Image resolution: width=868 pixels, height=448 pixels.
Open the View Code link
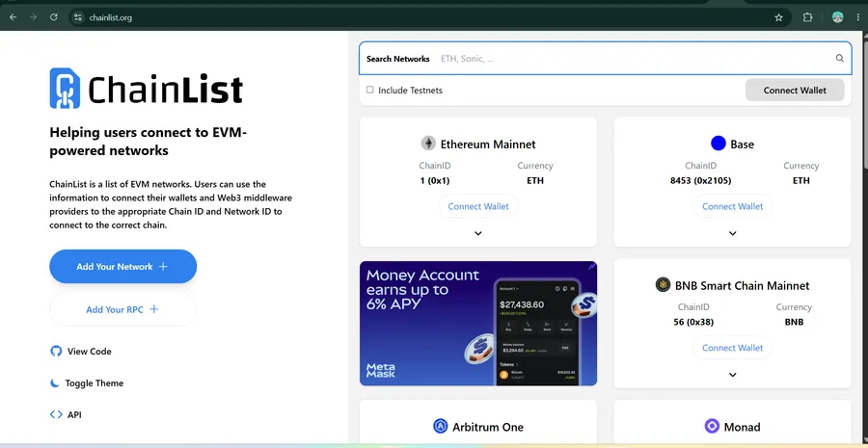pos(81,352)
